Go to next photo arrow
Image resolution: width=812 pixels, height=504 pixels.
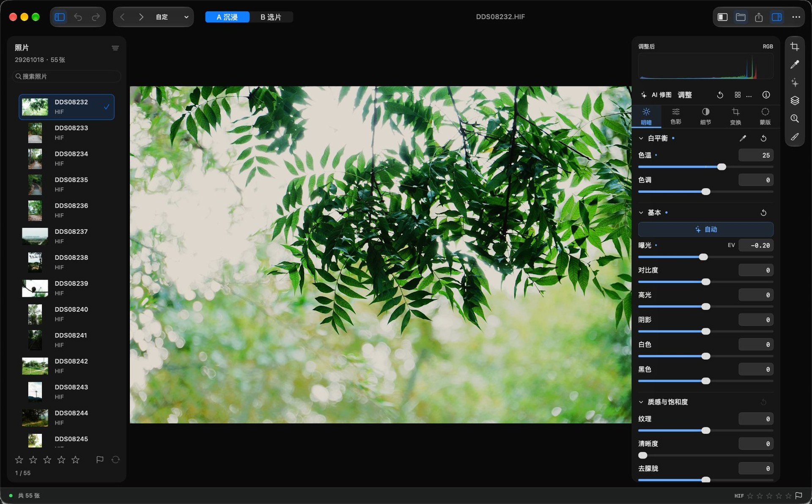pyautogui.click(x=141, y=17)
